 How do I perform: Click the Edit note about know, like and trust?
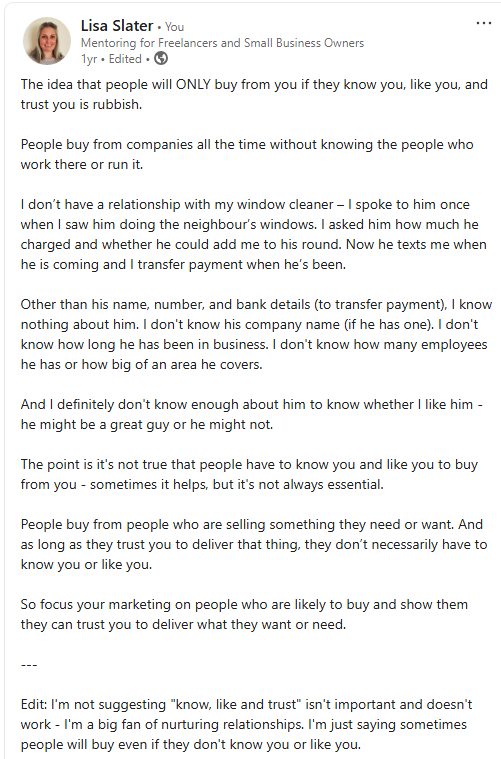pos(246,724)
